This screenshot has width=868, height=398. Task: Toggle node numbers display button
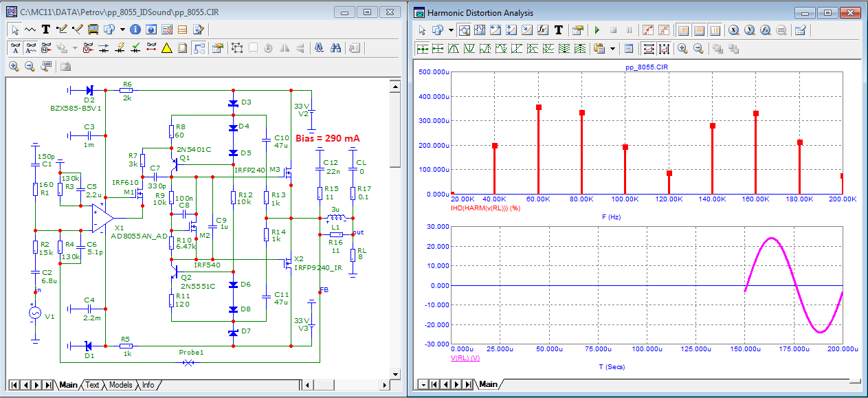pos(47,48)
